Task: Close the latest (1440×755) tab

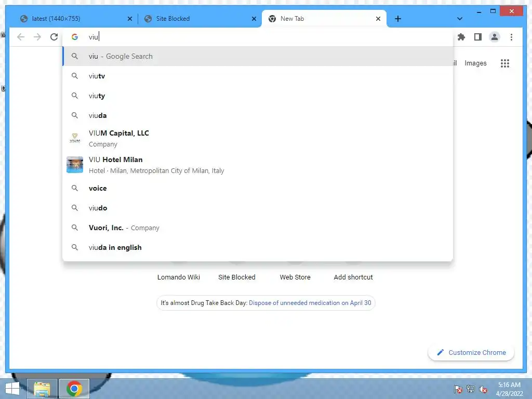Action: (129, 19)
